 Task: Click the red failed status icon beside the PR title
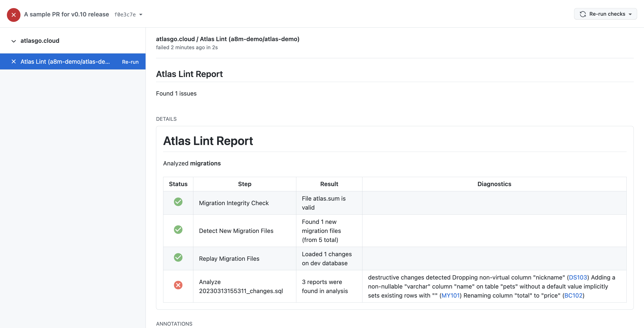13,15
